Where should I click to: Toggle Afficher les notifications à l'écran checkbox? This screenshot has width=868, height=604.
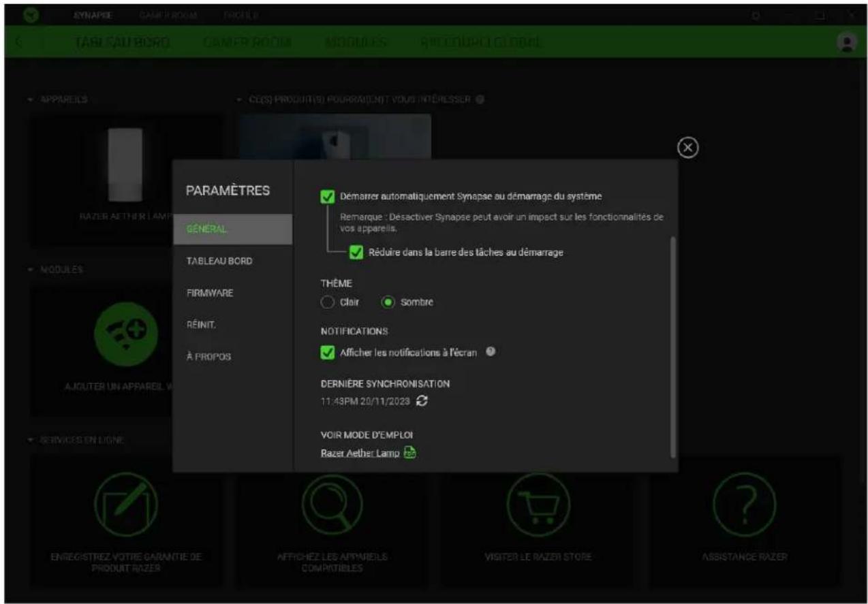pyautogui.click(x=326, y=353)
